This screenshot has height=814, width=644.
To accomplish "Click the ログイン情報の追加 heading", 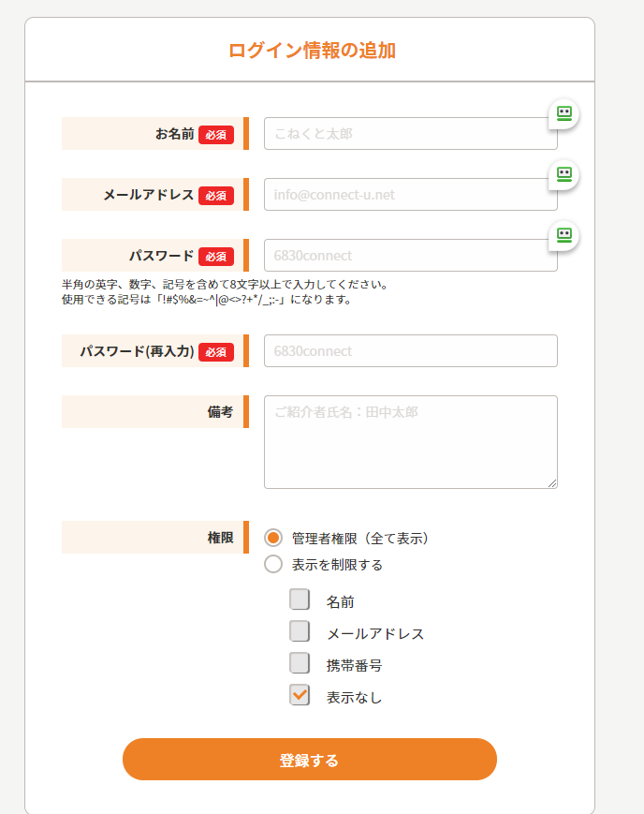I will [312, 51].
